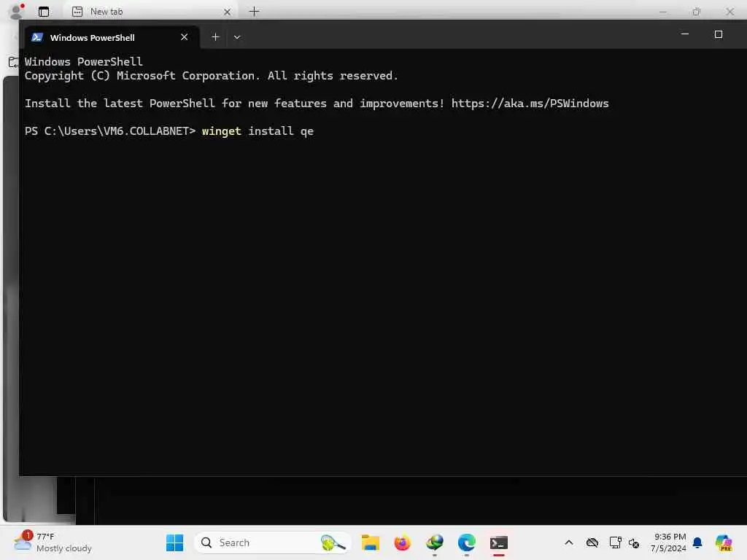Click the tennis search highlight icon
This screenshot has width=747, height=560.
tap(333, 542)
